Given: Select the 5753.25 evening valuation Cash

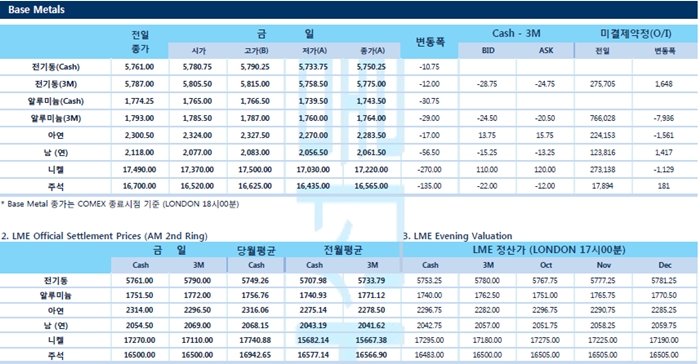Looking at the screenshot, I should 429,281.
